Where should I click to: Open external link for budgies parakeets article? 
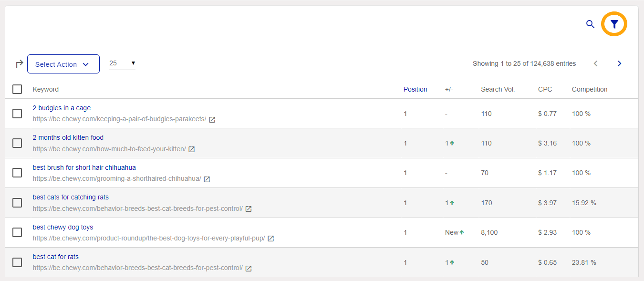[x=212, y=119]
